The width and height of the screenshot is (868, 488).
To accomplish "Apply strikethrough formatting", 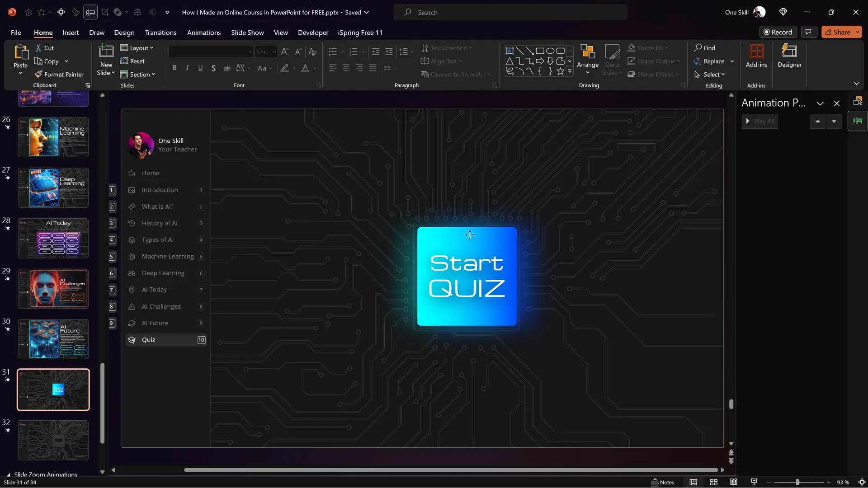I will pos(227,68).
